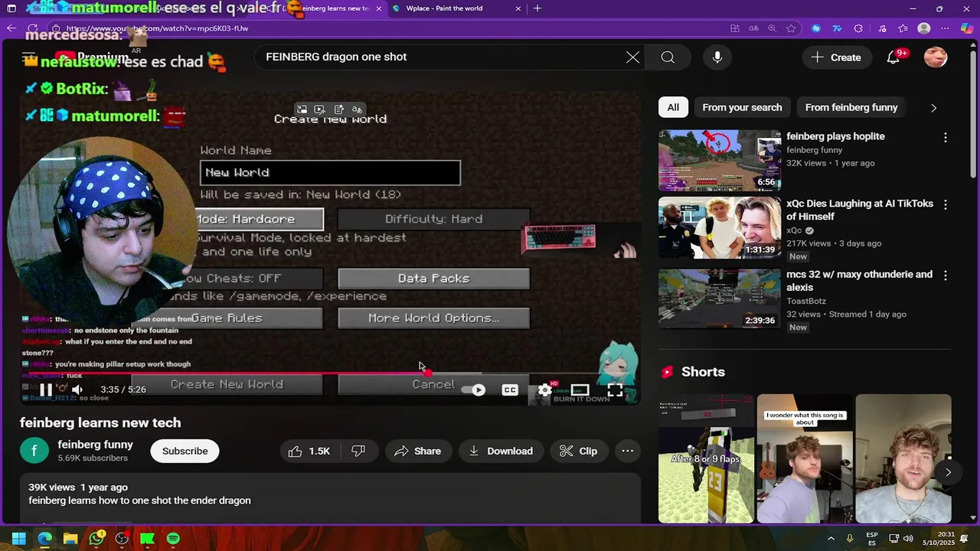Open feinberg funny channel name link
The height and width of the screenshot is (551, 980).
95,445
